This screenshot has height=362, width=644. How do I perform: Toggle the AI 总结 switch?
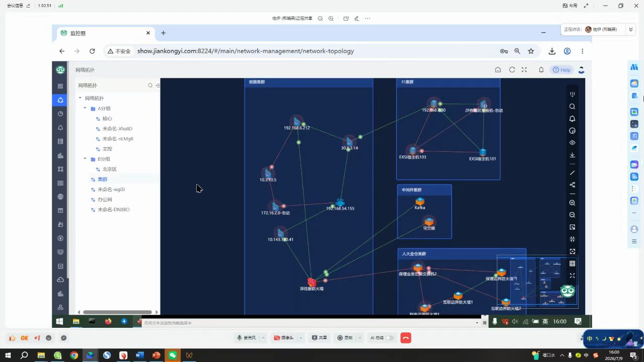tap(389, 338)
